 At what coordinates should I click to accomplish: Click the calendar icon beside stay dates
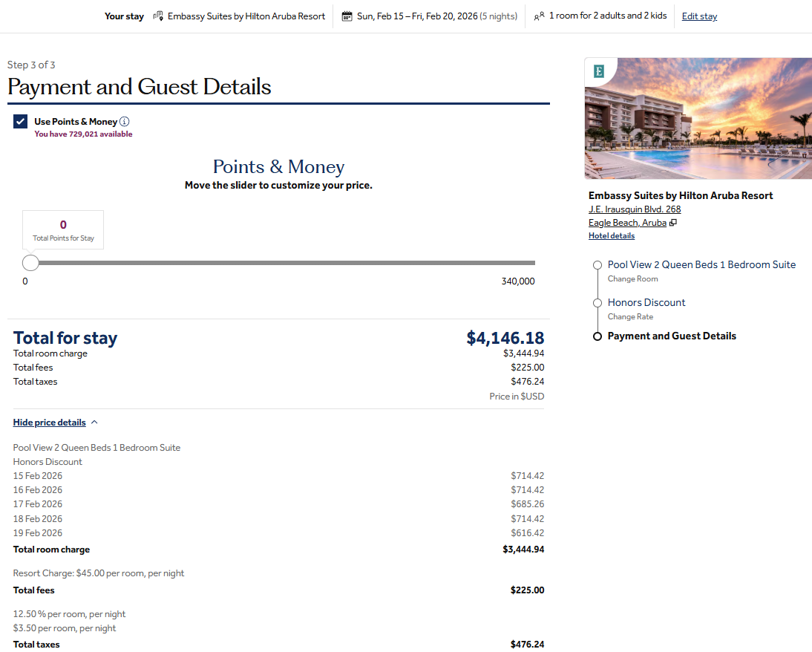click(x=347, y=16)
